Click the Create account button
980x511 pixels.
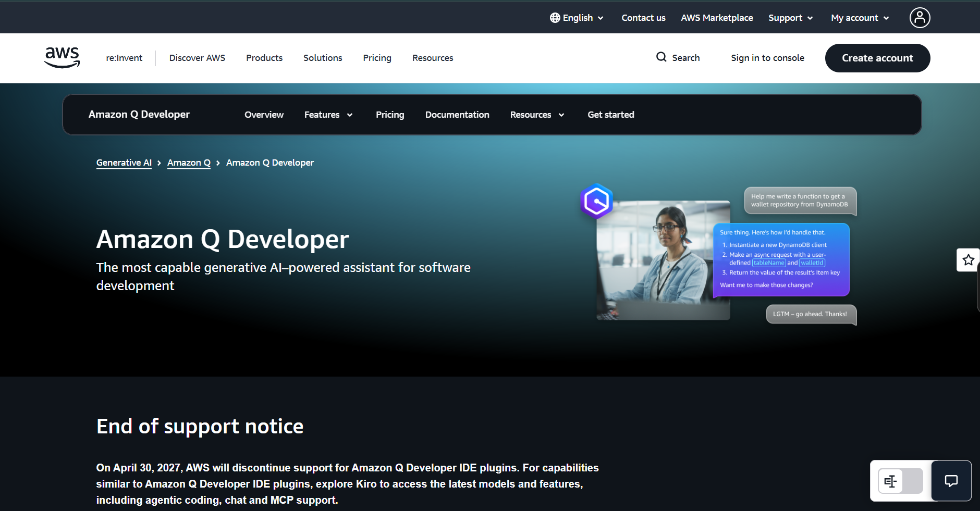point(877,58)
